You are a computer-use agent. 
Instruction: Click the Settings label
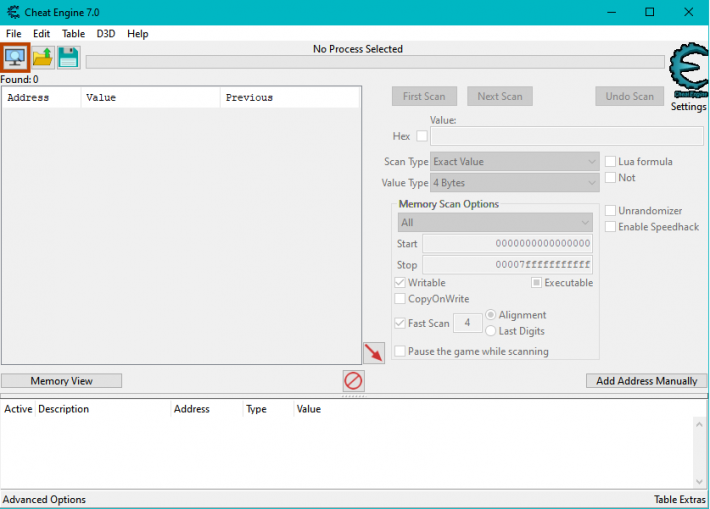pos(688,107)
